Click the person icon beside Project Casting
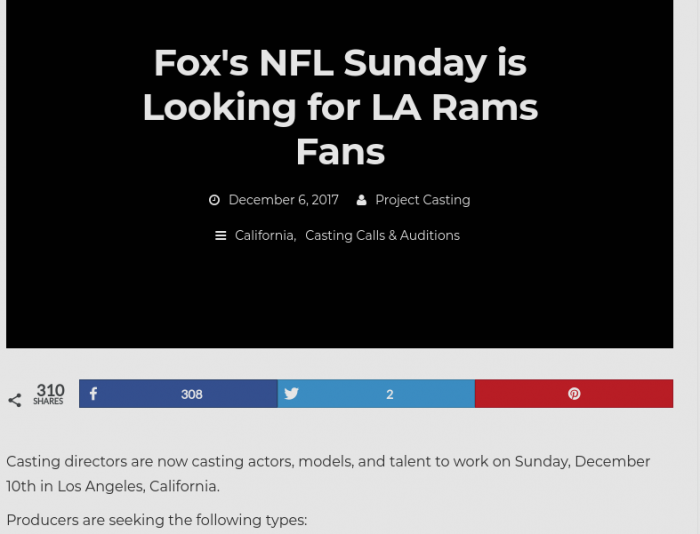Viewport: 700px width, 534px height. (x=362, y=200)
